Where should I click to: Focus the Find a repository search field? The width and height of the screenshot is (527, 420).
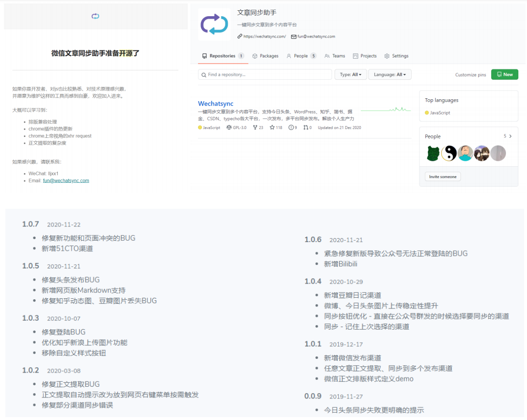pyautogui.click(x=265, y=74)
